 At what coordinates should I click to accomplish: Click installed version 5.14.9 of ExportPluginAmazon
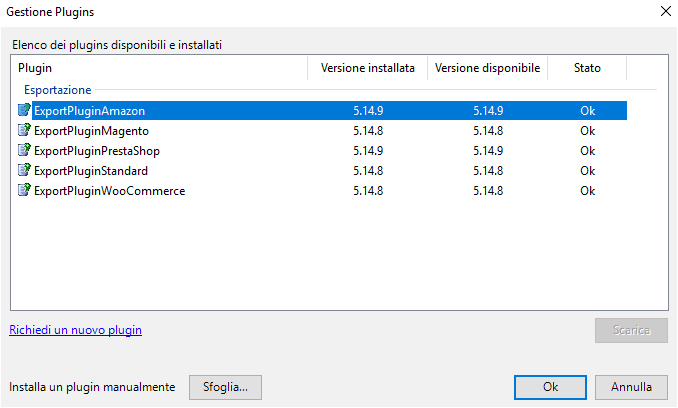(368, 111)
